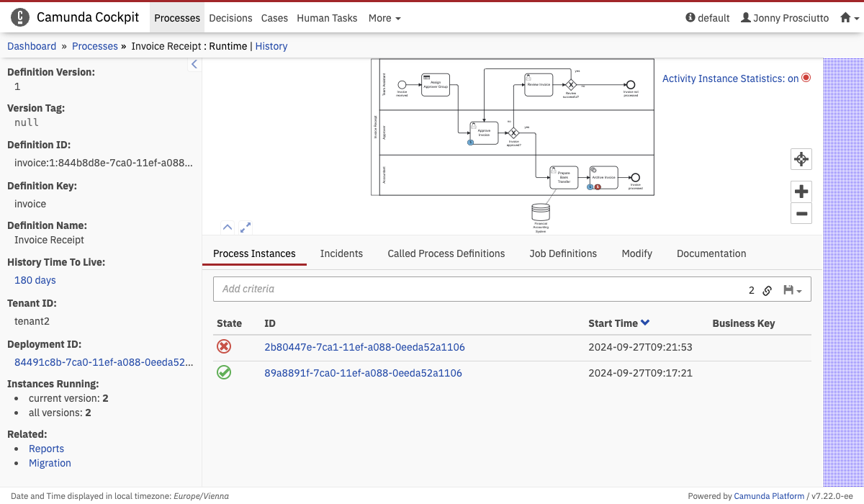Reset the diagram viewport with the crosshair button
Screen dimensions: 864x504
point(801,159)
